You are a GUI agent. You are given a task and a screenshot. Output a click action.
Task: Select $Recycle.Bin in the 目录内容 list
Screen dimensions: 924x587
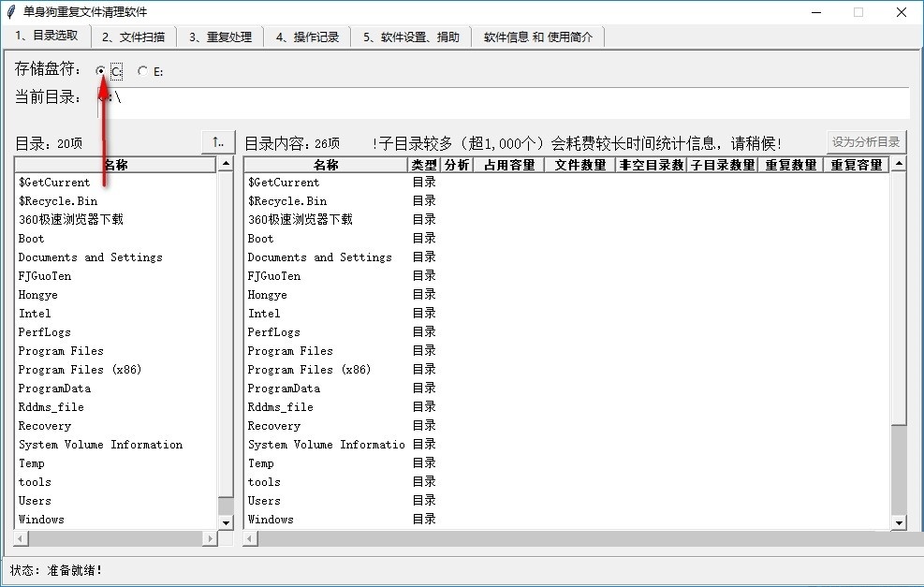click(x=288, y=200)
